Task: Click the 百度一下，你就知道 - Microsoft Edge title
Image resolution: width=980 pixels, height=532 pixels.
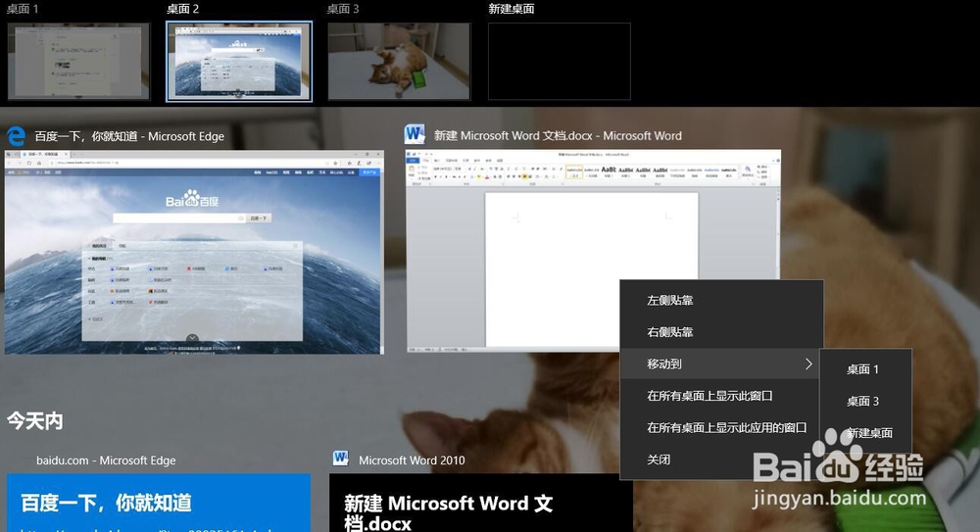Action: (129, 136)
